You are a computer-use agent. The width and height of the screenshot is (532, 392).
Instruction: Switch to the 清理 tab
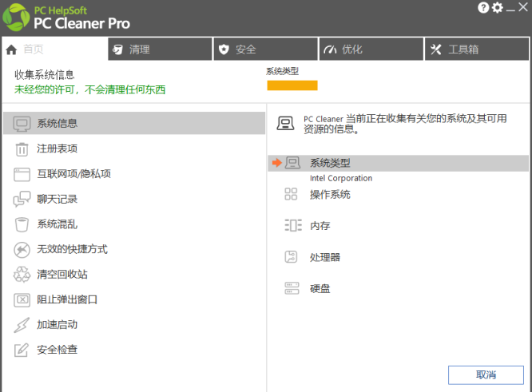tap(160, 49)
